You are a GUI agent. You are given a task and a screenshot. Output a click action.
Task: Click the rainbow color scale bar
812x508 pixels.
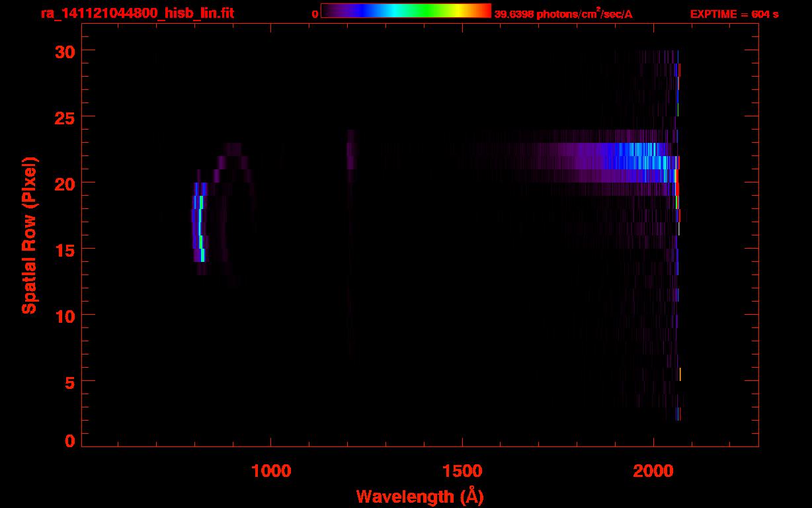406,11
